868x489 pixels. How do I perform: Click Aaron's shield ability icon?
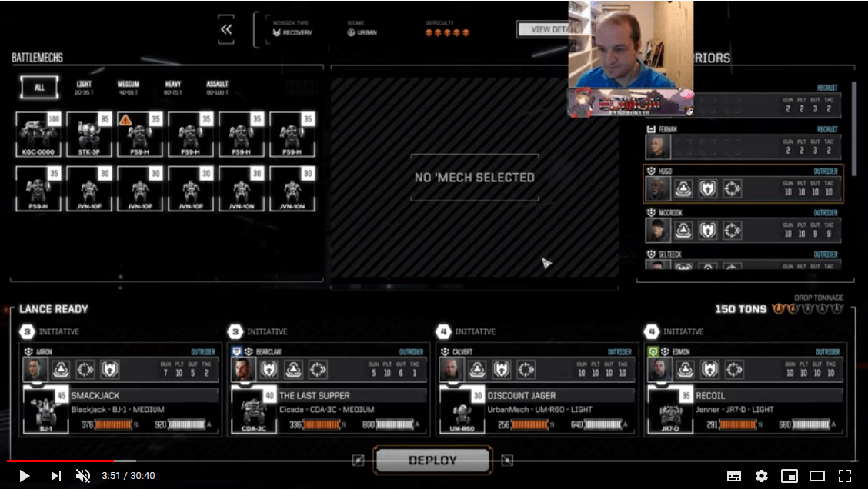[109, 370]
